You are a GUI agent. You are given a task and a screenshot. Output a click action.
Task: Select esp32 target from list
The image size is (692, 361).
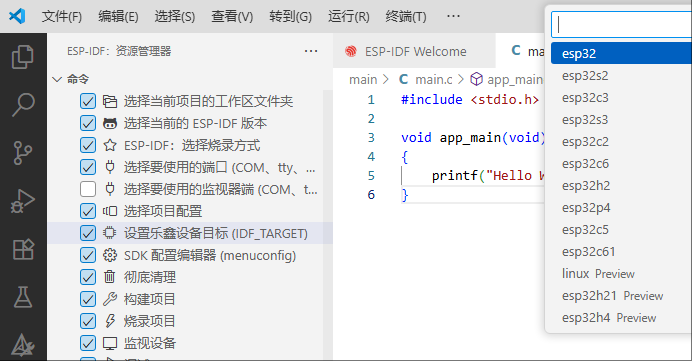(x=621, y=53)
